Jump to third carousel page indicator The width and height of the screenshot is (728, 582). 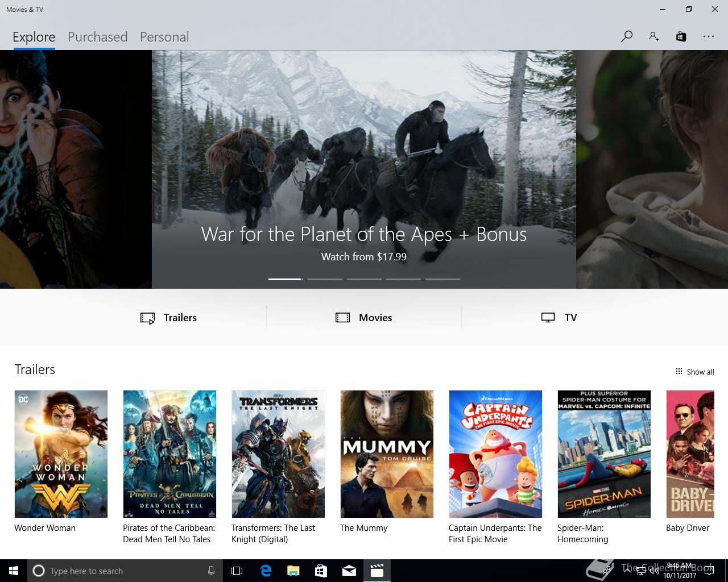[x=364, y=279]
